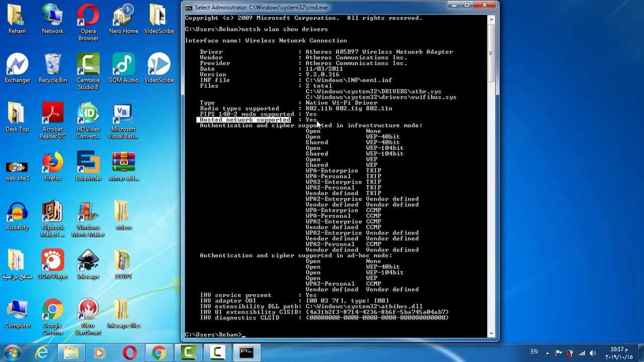
Task: Click the "Atheros AR5B97 Wireless Network Adapter" text
Action: tap(379, 52)
